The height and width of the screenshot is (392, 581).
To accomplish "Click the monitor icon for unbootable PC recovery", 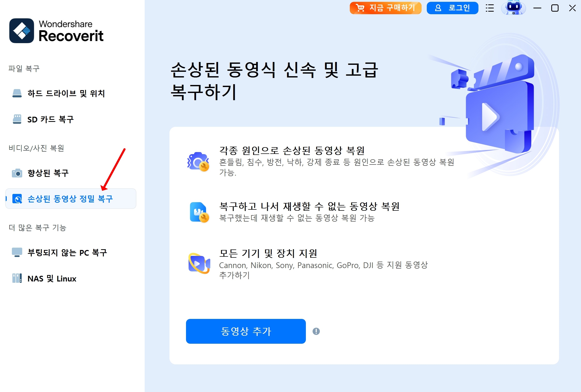I will coord(17,252).
